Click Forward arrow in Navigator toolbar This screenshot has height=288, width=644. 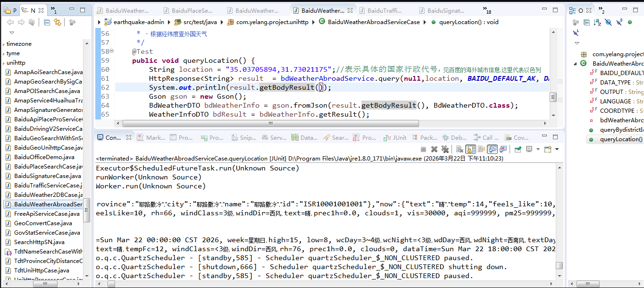tap(21, 22)
